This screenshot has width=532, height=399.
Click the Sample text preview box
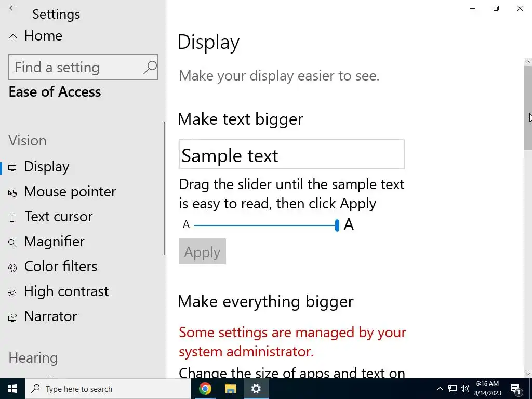pyautogui.click(x=291, y=154)
